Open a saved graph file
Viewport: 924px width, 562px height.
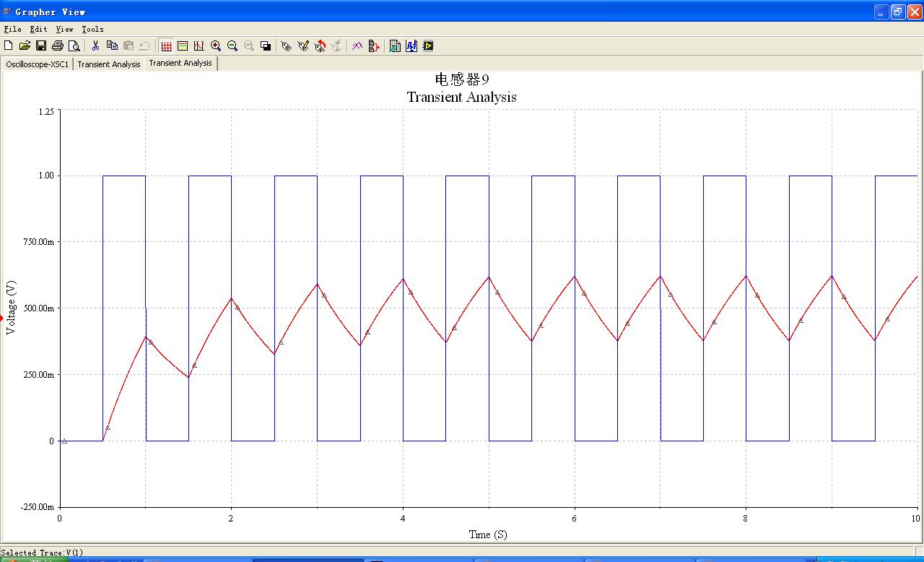point(25,46)
